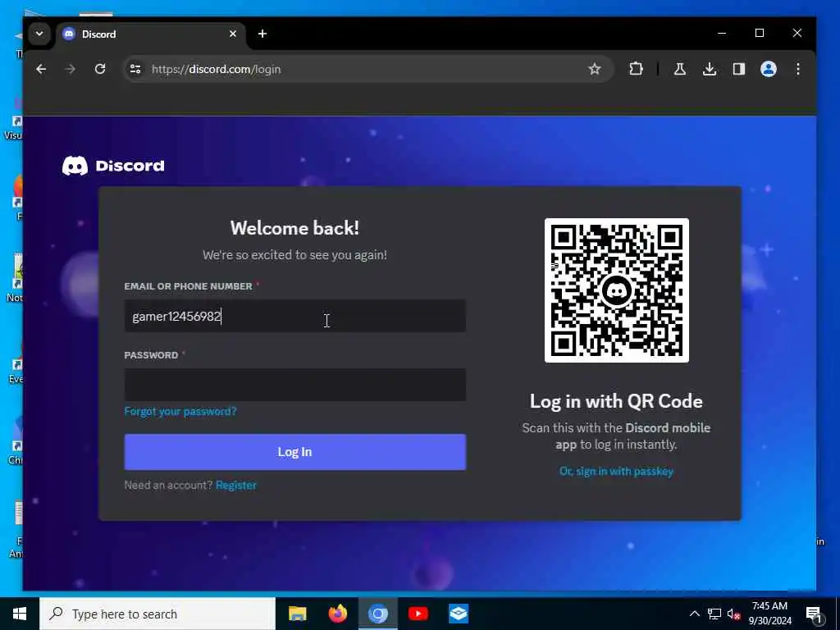This screenshot has height=630, width=840.
Task: Click the Welcome back! heading
Action: 295,228
